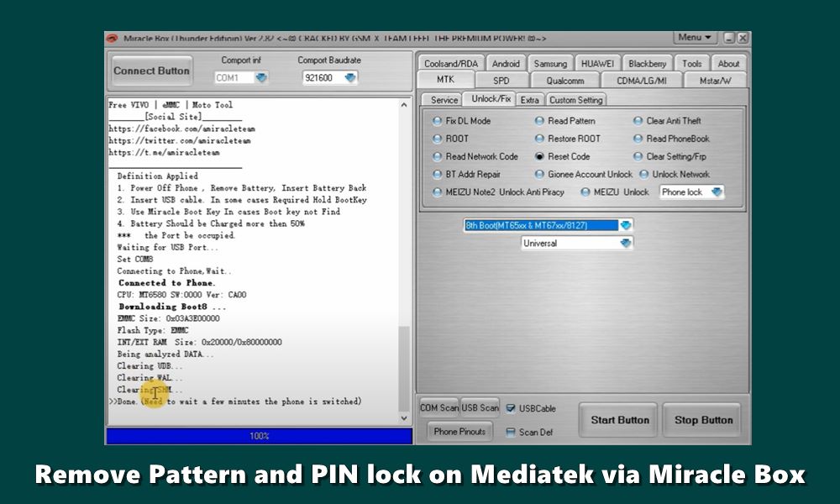Screen dimensions: 840x504
Task: Click the log scrollbar up arrow
Action: (405, 105)
